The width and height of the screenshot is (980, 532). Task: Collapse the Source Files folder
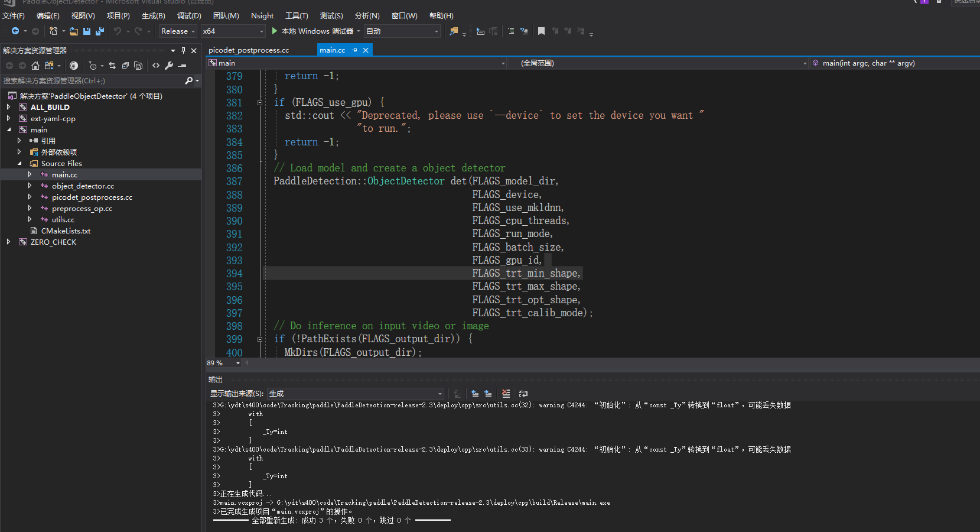[x=19, y=163]
